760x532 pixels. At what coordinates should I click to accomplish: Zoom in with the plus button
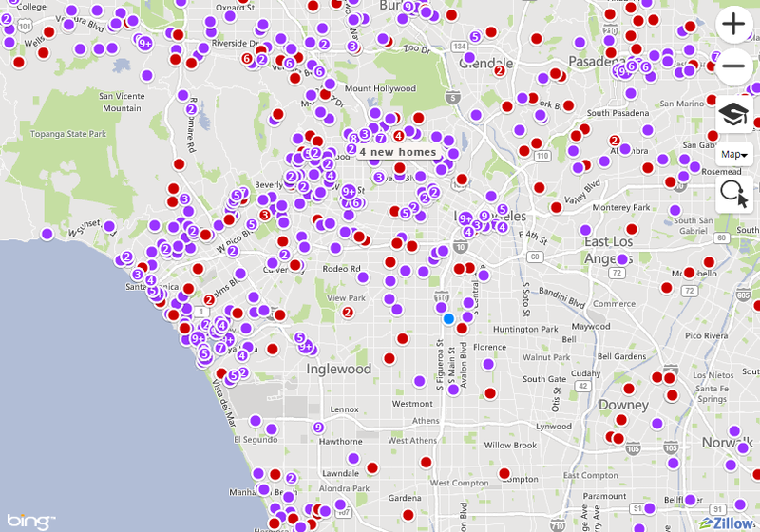tap(732, 26)
